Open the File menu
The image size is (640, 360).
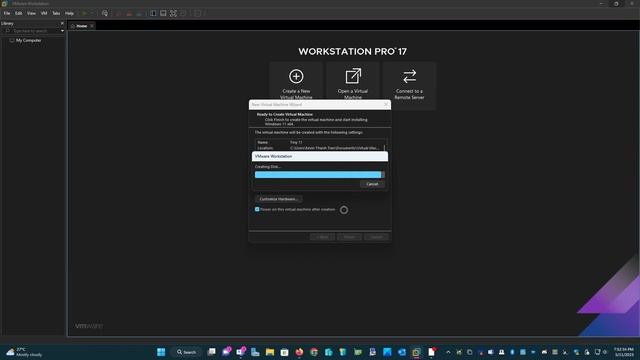tap(7, 13)
